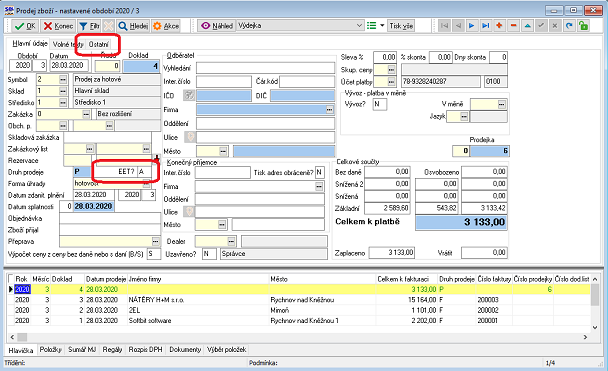Click the delete record minus icon
The image size is (608, 371).
coord(513,26)
